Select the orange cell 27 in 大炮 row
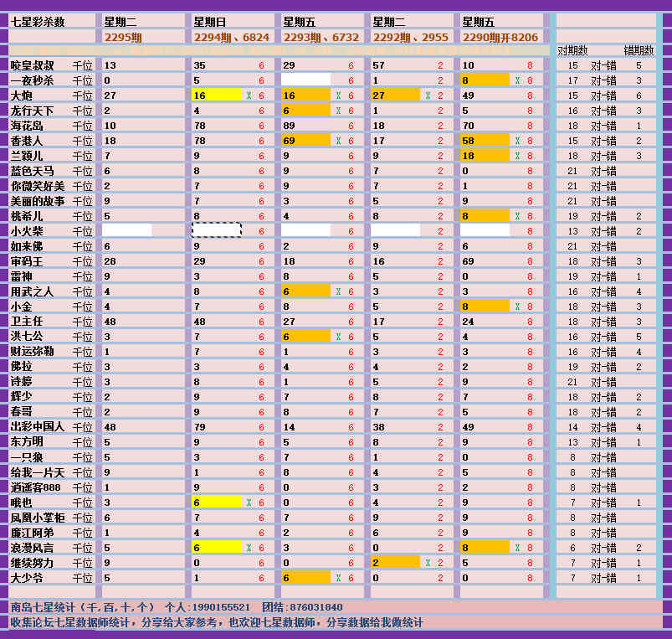This screenshot has height=639, width=672. (395, 95)
